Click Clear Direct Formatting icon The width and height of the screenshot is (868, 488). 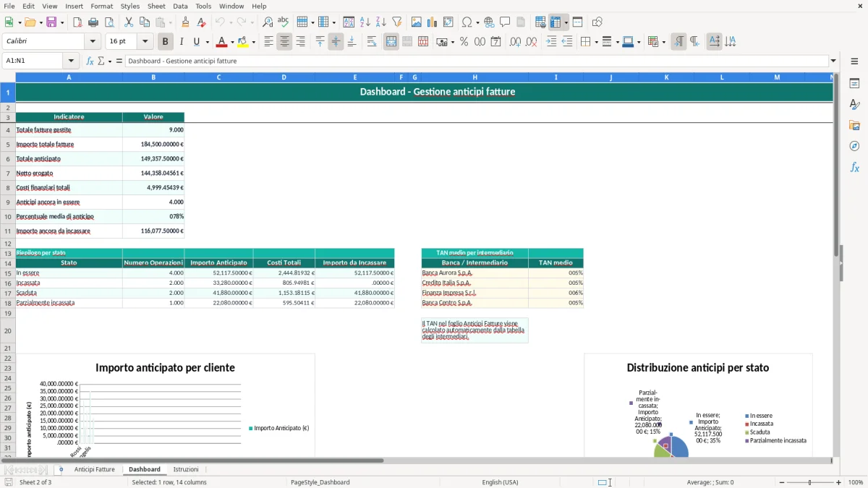[202, 22]
